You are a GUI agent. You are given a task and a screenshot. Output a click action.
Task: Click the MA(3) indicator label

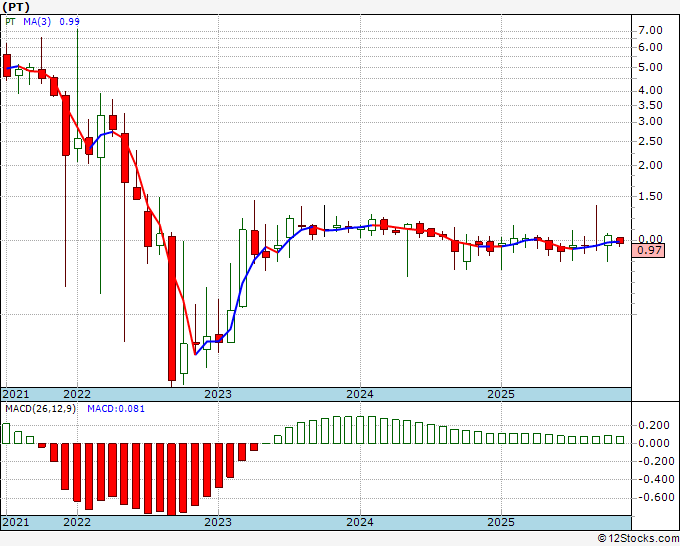[37, 21]
